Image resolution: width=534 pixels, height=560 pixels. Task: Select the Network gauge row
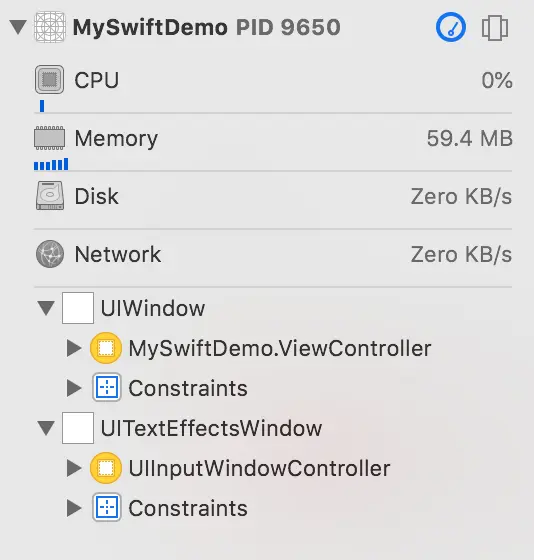(273, 259)
